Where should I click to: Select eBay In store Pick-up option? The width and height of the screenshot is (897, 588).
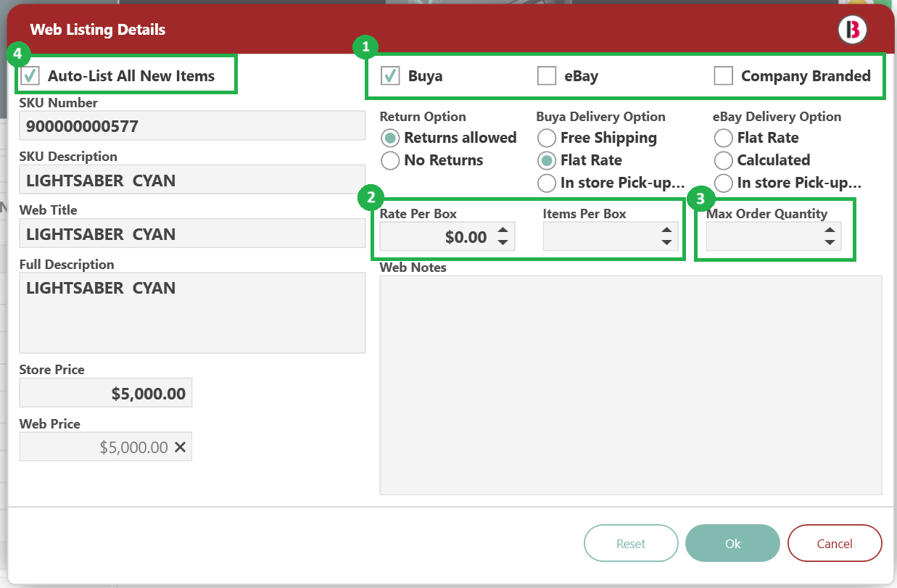[724, 183]
